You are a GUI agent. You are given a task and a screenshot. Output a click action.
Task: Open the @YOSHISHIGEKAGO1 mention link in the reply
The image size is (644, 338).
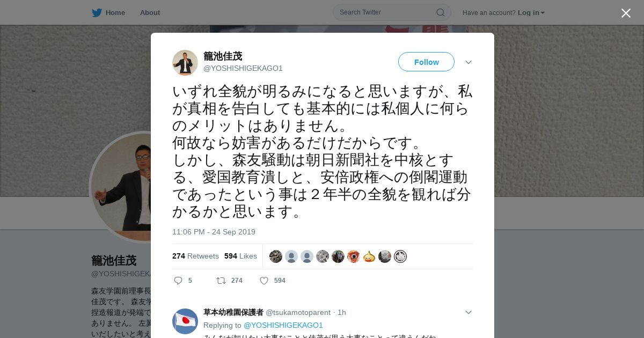283,325
